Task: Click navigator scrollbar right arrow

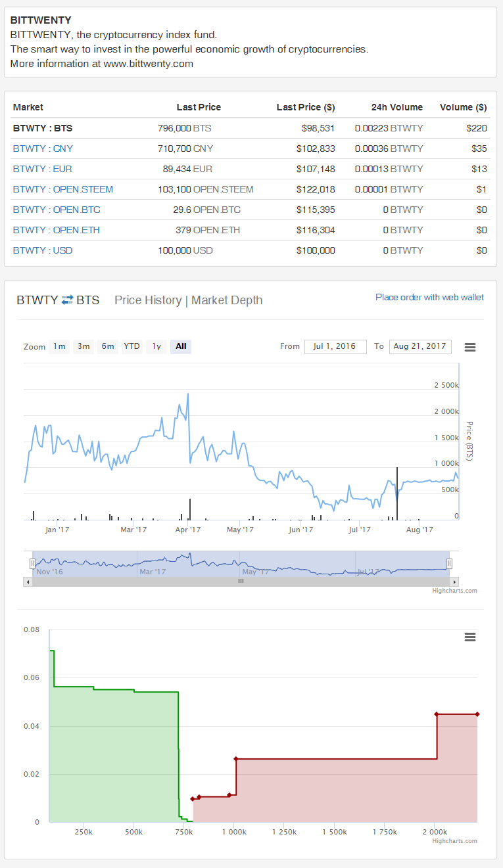Action: 454,582
